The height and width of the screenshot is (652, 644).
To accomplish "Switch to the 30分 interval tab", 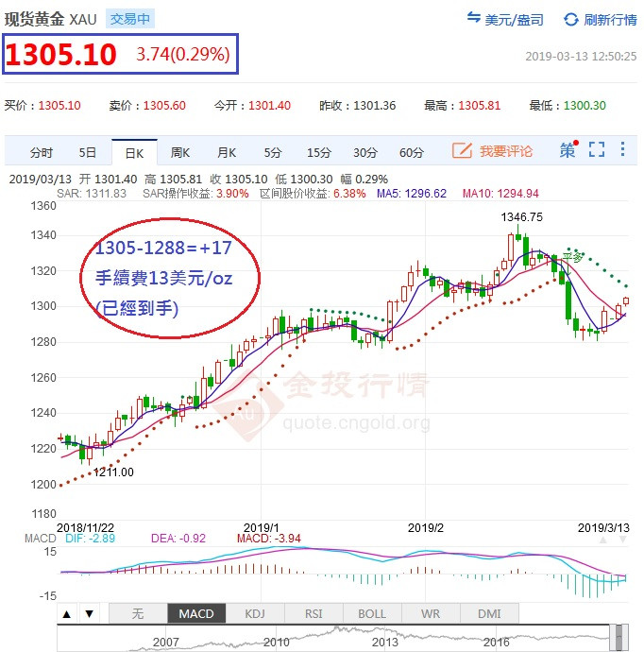I will pyautogui.click(x=365, y=152).
